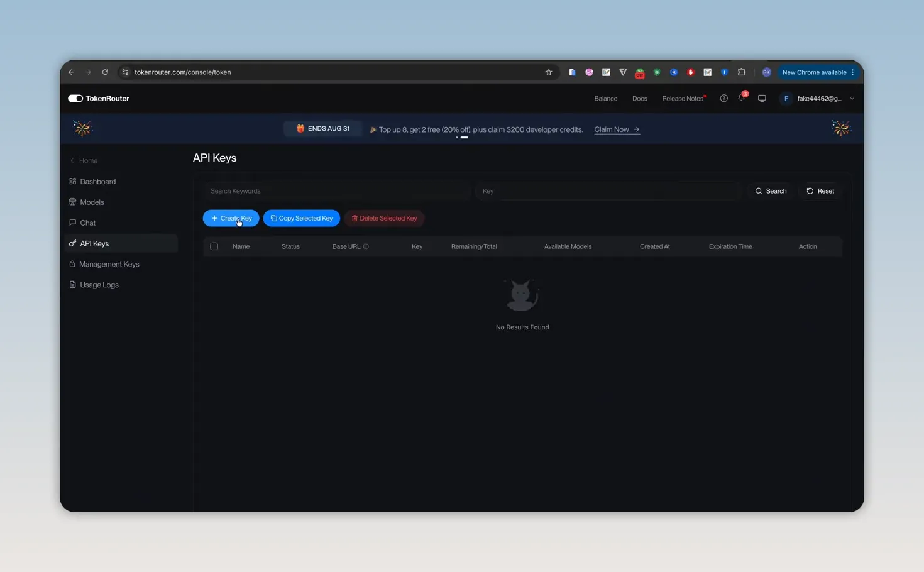
Task: Click the TokenRouter logo
Action: point(99,99)
